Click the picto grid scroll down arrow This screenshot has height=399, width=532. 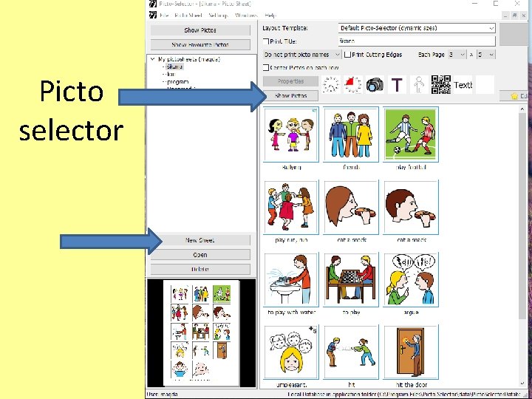click(522, 383)
